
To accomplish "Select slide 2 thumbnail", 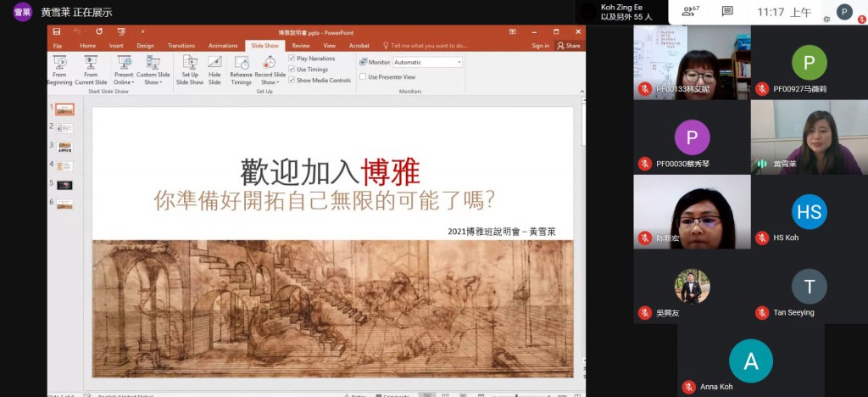I will [x=64, y=128].
